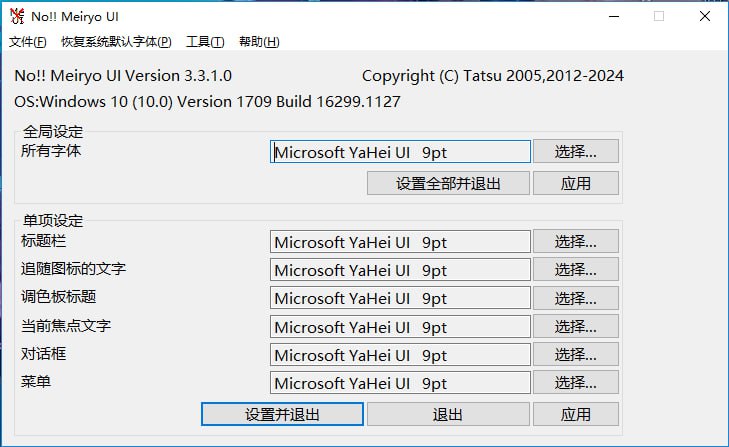729x447 pixels.
Task: Click 选择... button for 当前焦点文字
Action: [576, 326]
